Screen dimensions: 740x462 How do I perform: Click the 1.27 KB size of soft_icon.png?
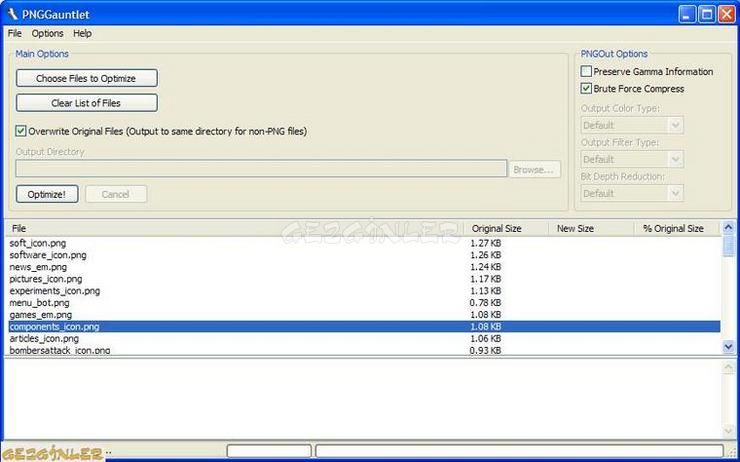pyautogui.click(x=486, y=243)
